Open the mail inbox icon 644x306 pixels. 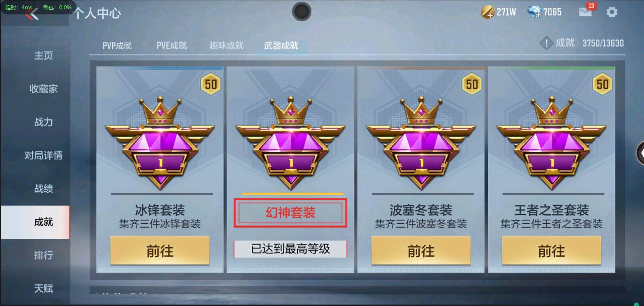point(585,12)
